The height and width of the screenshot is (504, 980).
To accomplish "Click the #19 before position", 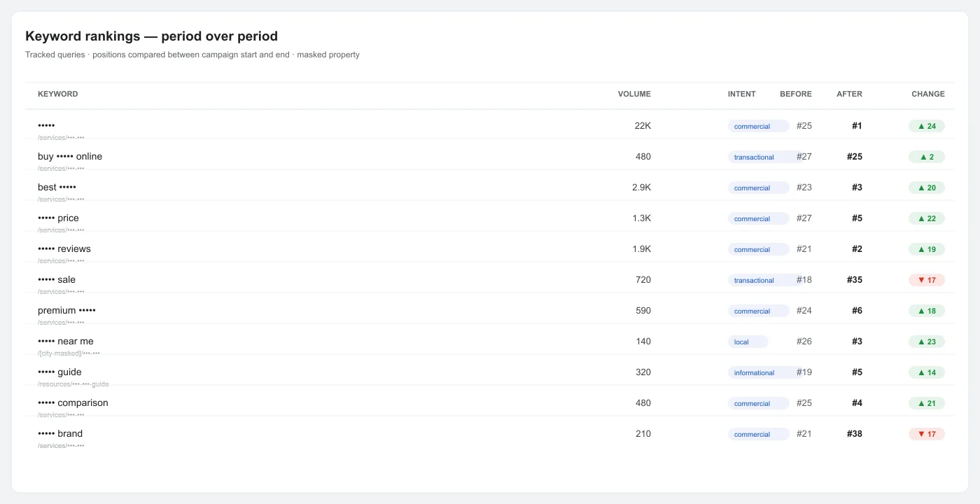I will coord(804,372).
